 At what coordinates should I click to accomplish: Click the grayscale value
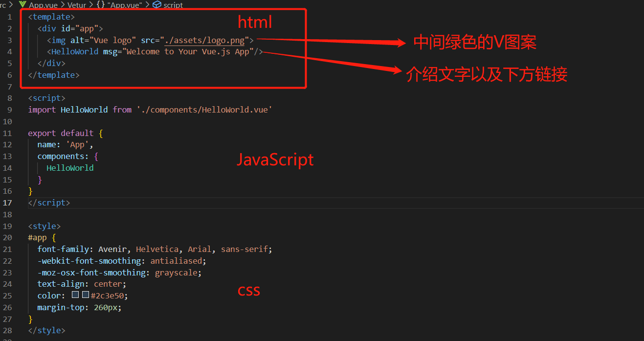[176, 273]
